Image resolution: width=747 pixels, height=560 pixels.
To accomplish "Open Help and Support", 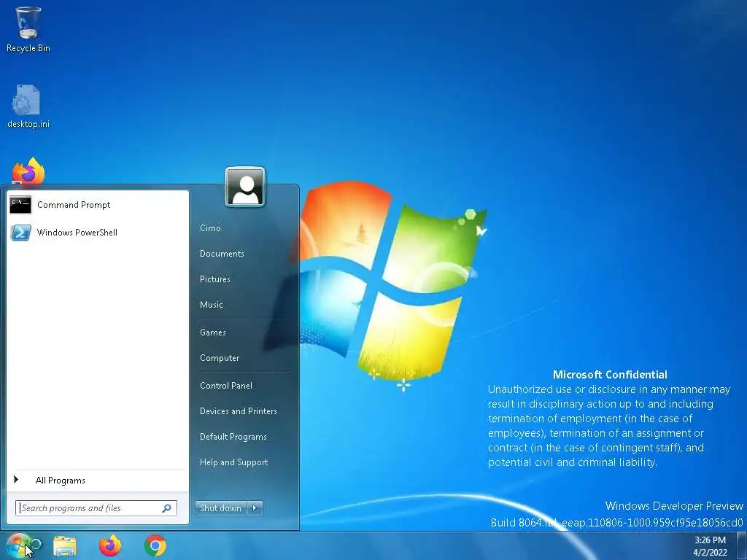I will click(x=234, y=462).
